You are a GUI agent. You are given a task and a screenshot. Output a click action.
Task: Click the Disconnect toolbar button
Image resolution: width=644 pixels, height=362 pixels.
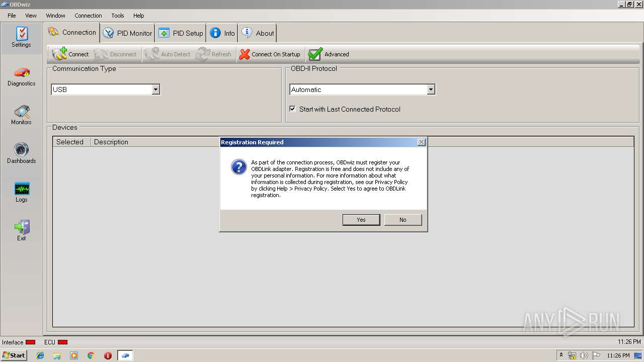(115, 54)
